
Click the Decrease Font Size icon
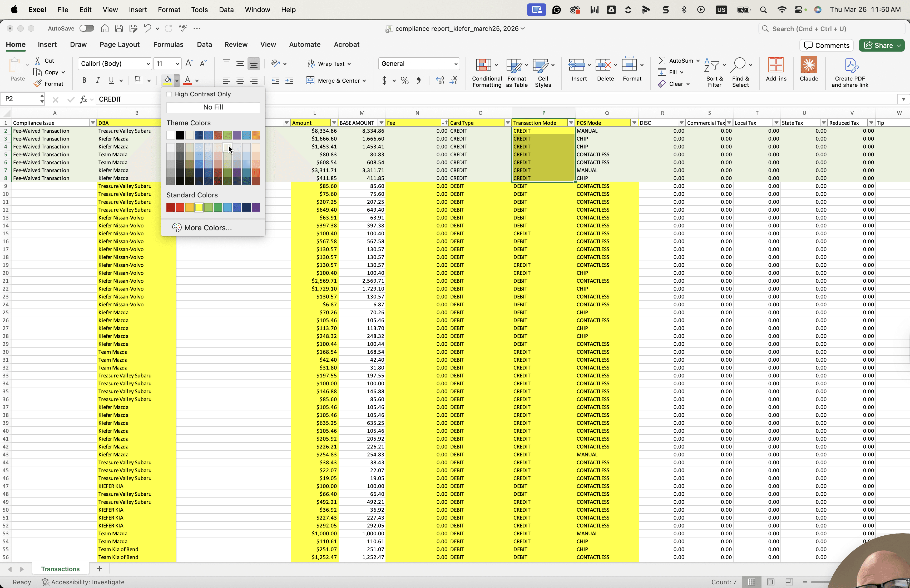(x=203, y=63)
